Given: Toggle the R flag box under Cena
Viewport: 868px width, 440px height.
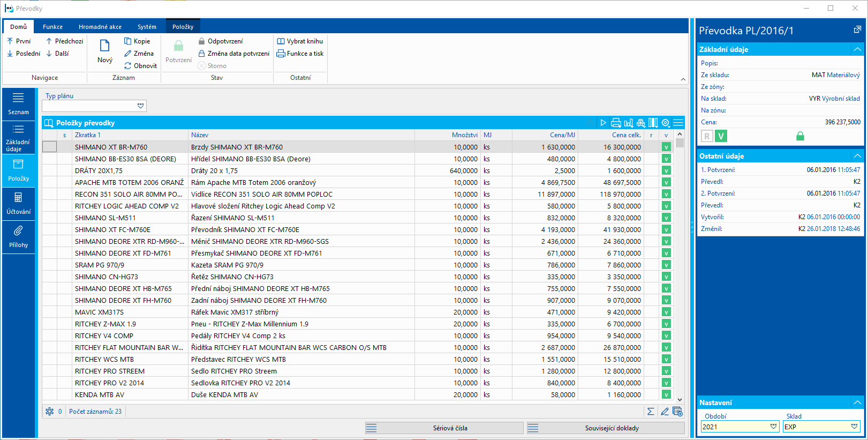Looking at the screenshot, I should [707, 136].
